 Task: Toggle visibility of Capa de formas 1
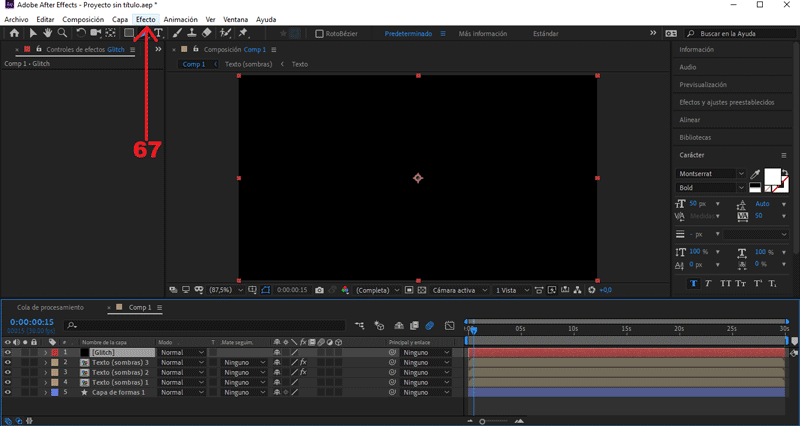(x=8, y=392)
